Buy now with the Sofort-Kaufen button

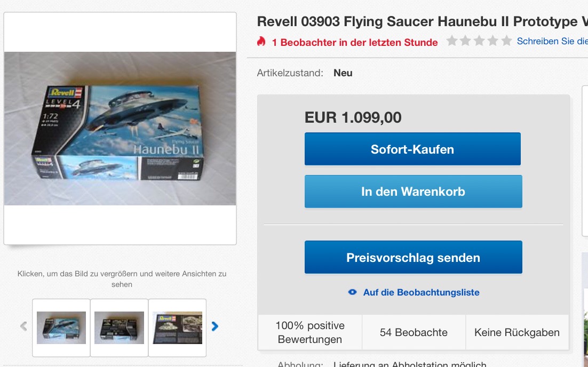(412, 149)
